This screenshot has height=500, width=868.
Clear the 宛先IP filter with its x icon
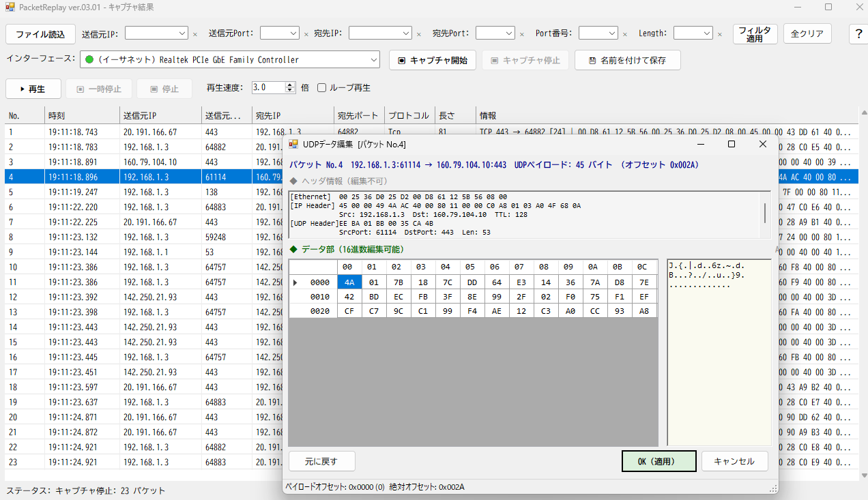[x=418, y=33]
